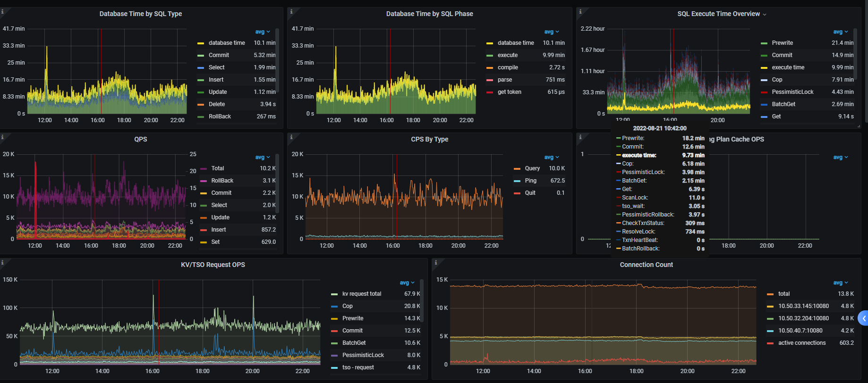
Task: Select the 10.50.40.7:10080 legend entry
Action: [800, 331]
